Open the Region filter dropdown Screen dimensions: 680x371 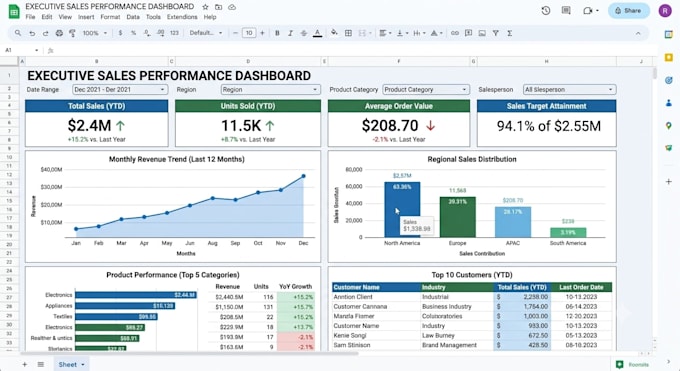point(270,89)
